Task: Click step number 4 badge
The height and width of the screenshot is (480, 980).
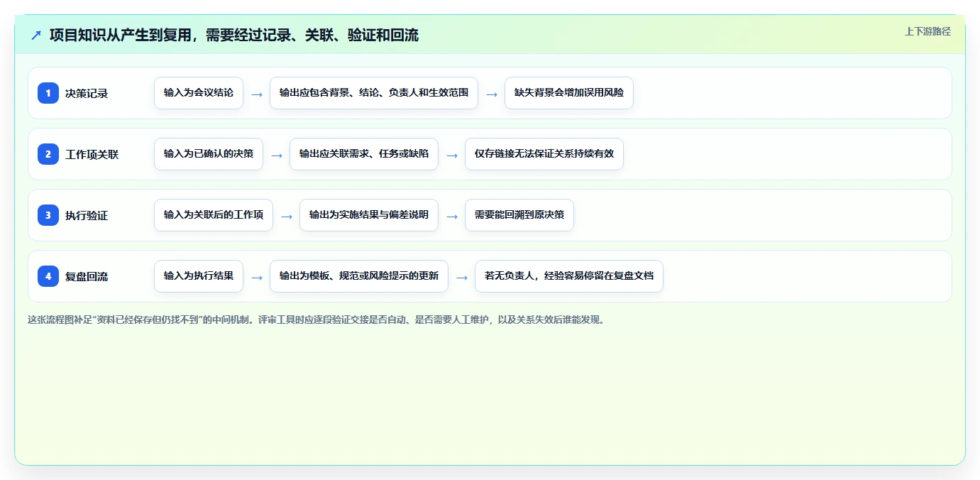Action: tap(48, 276)
